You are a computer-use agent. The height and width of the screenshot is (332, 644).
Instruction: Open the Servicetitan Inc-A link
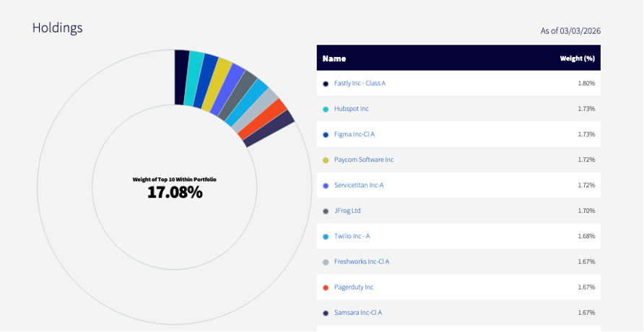click(358, 185)
